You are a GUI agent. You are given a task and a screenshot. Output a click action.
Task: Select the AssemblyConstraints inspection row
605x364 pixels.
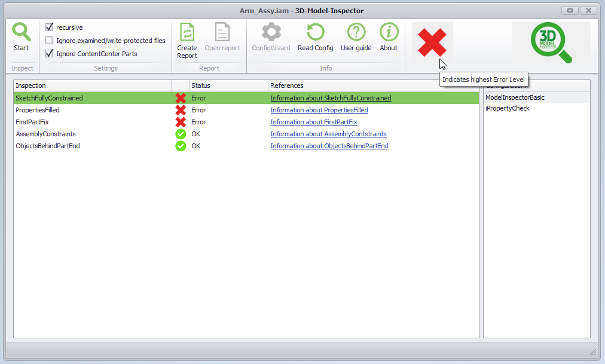[x=246, y=134]
